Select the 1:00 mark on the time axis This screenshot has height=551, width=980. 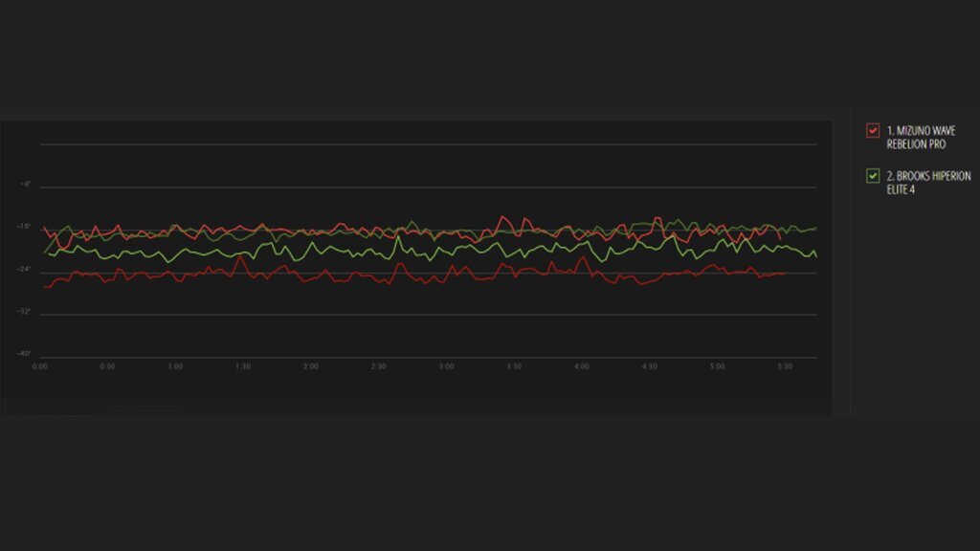tap(175, 365)
